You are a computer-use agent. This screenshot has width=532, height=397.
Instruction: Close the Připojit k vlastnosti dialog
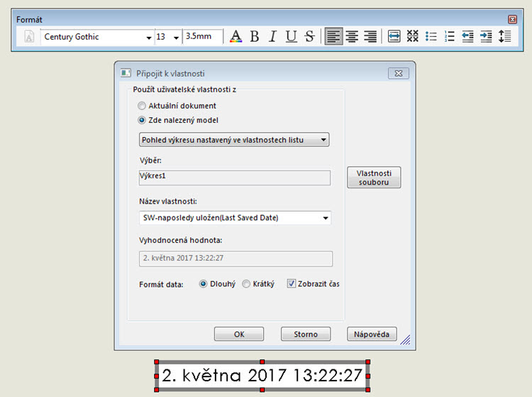point(399,73)
